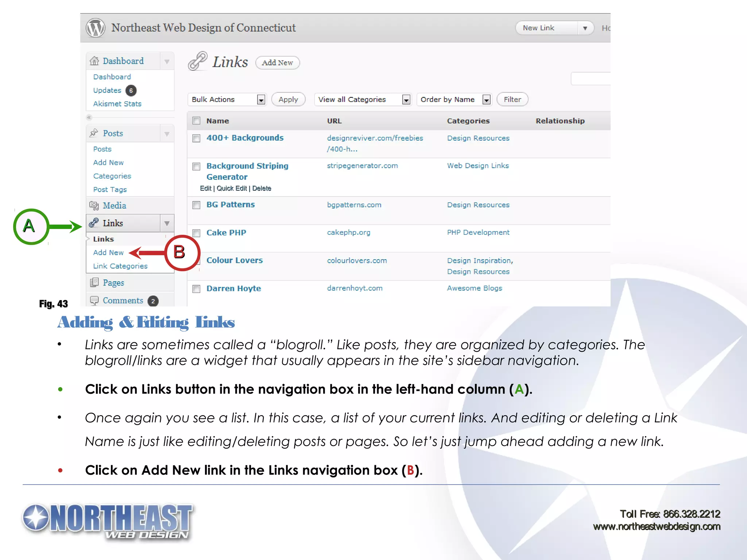Check the Cake PHP row checkbox

(x=197, y=233)
